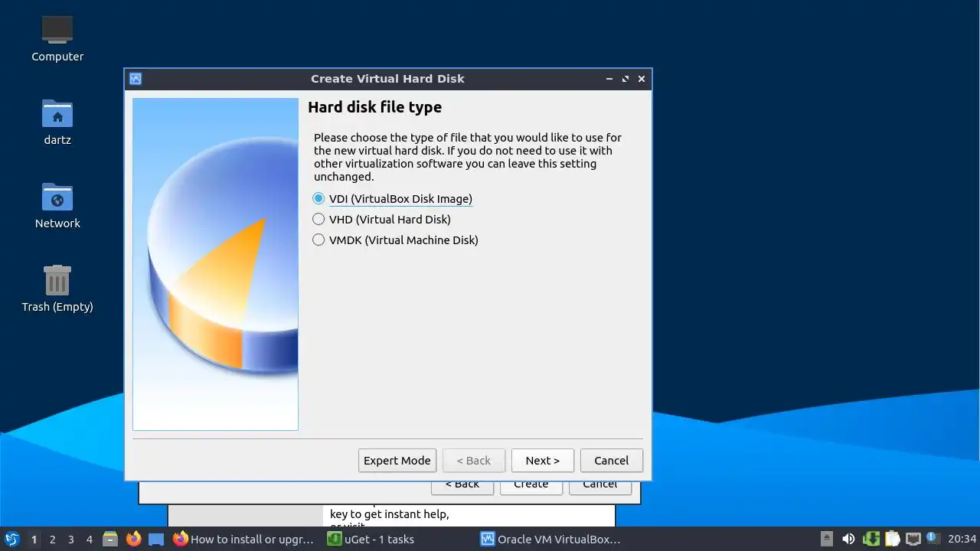The width and height of the screenshot is (980, 551).
Task: Launch Firefox from panel quicklaunch
Action: click(134, 539)
